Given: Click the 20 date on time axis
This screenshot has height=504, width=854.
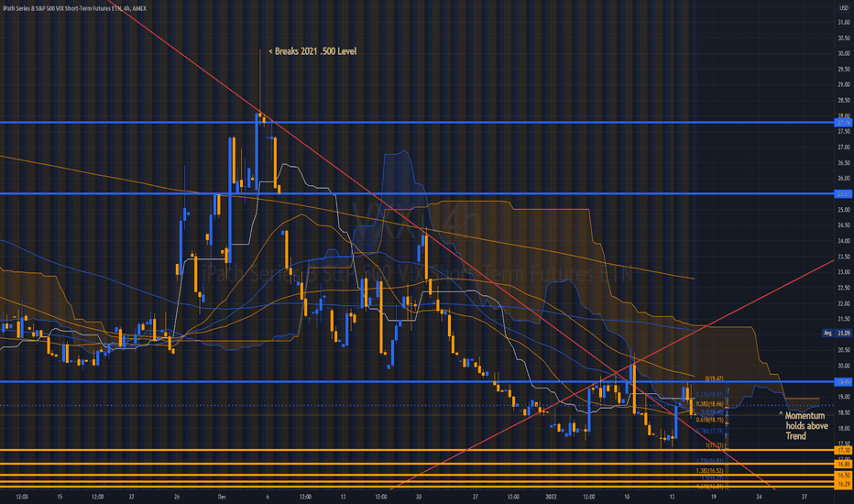Looking at the screenshot, I should pos(418,497).
